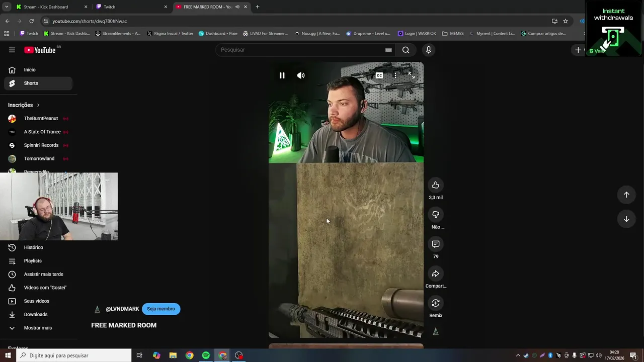644x362 pixels.
Task: Like the Short with thumbs-up
Action: coord(436,185)
